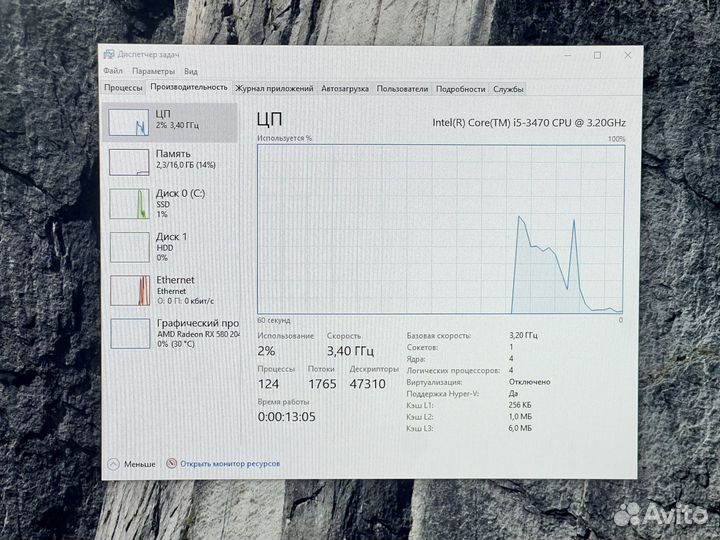Click the resource monitor gauge icon

(x=171, y=463)
